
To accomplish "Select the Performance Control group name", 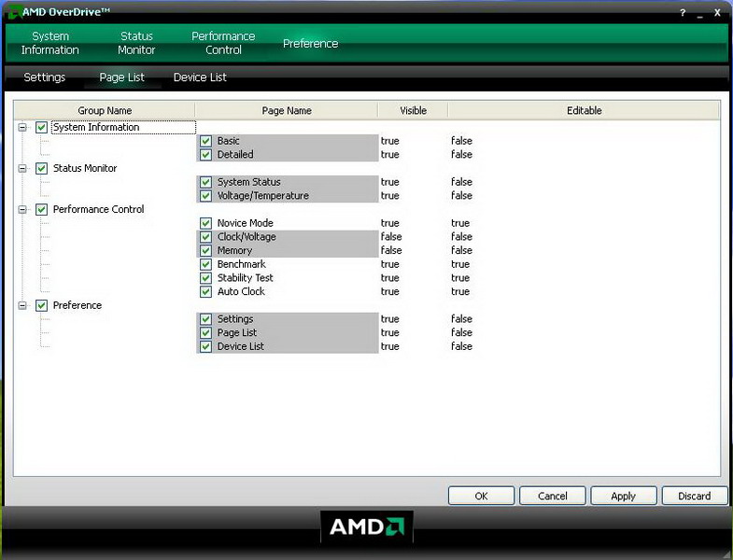I will tap(99, 209).
